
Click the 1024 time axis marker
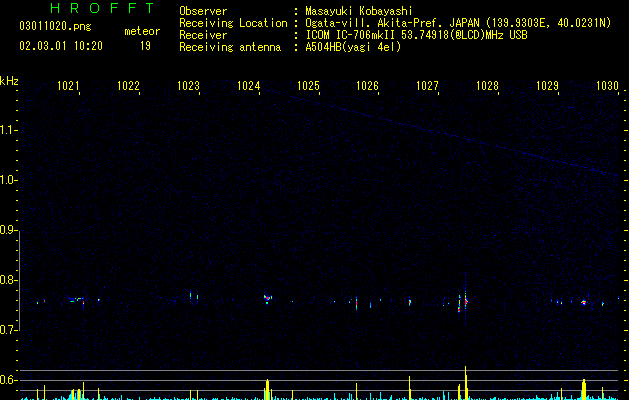(x=248, y=86)
